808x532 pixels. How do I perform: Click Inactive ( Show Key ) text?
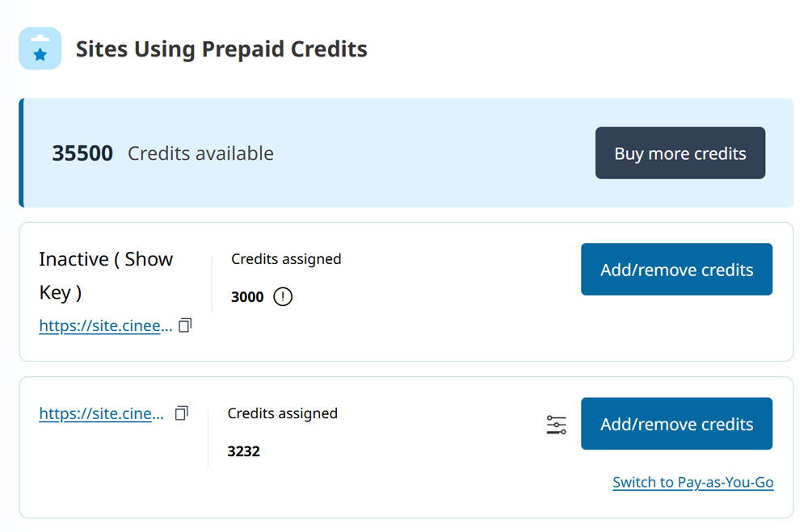pos(106,275)
